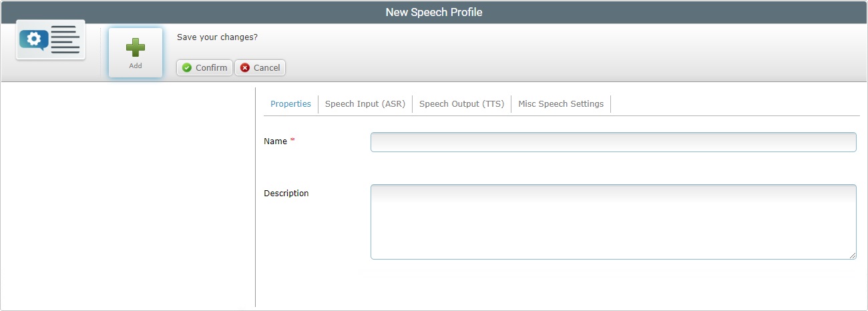Click the Name field label
This screenshot has width=868, height=311.
point(275,141)
